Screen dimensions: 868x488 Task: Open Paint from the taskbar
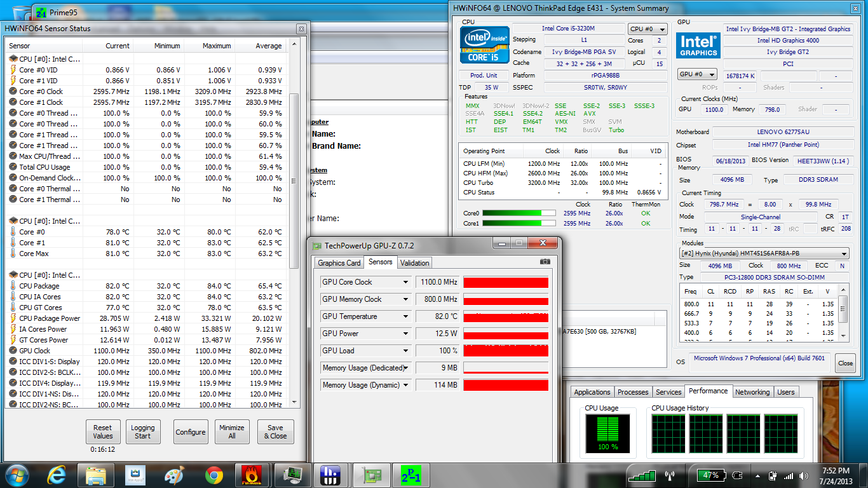click(x=174, y=475)
